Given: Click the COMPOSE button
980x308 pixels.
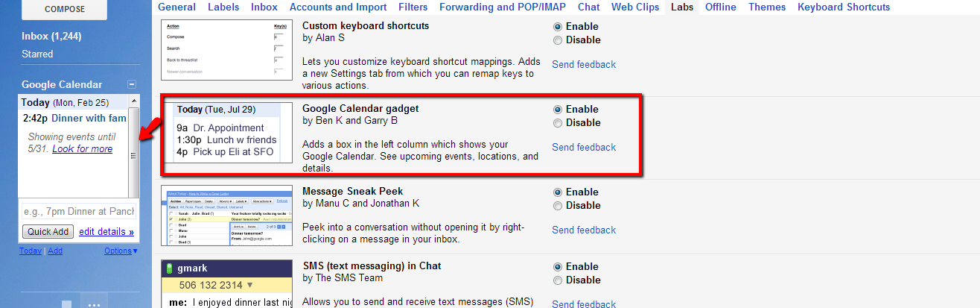Looking at the screenshot, I should (x=65, y=10).
